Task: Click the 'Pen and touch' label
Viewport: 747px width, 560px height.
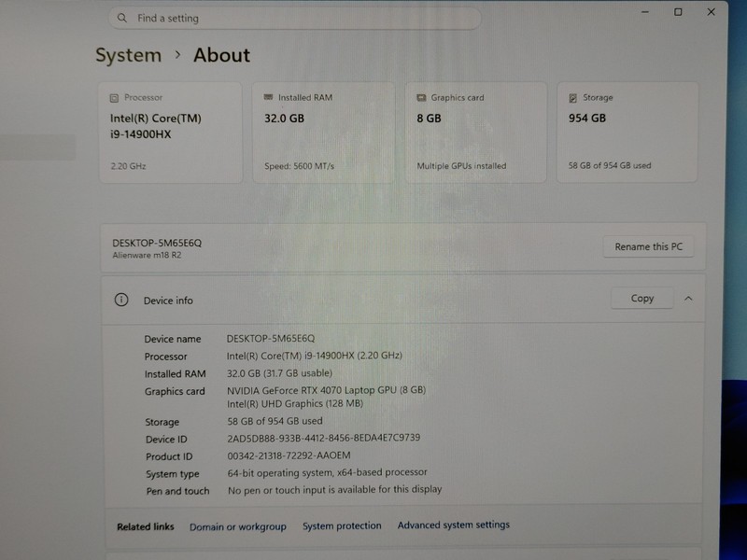Action: click(177, 491)
